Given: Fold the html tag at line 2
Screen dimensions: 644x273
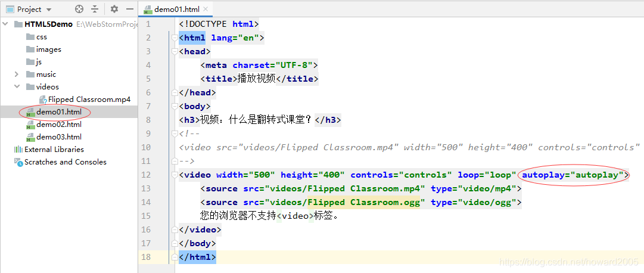Looking at the screenshot, I should coord(174,38).
